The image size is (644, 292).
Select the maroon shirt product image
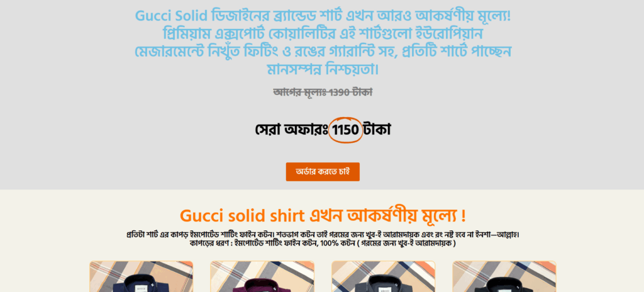tap(262, 276)
